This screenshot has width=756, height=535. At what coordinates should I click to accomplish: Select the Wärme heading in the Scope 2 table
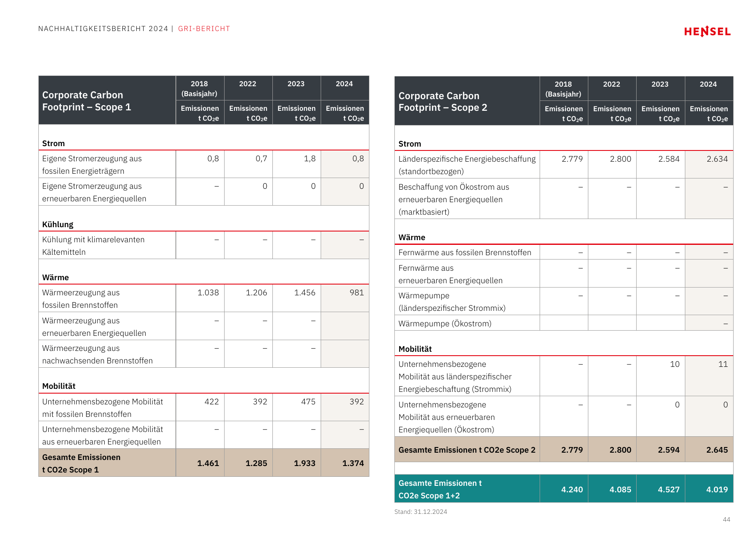(412, 238)
